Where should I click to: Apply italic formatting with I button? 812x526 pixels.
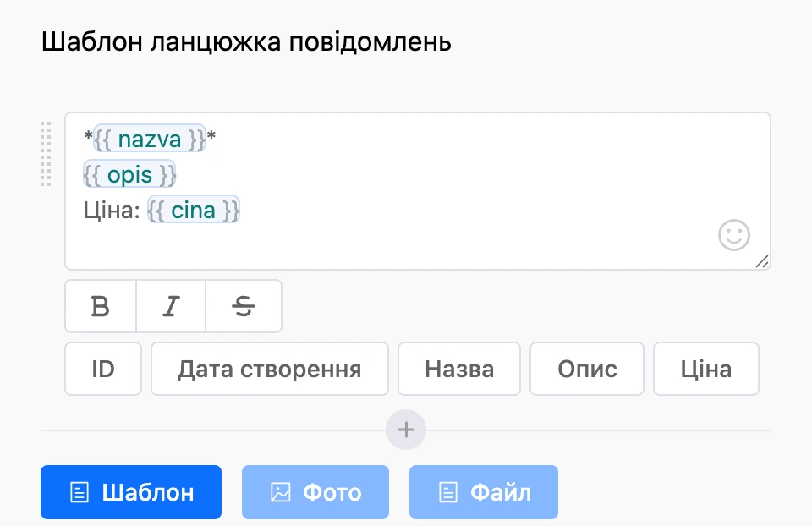tap(171, 306)
